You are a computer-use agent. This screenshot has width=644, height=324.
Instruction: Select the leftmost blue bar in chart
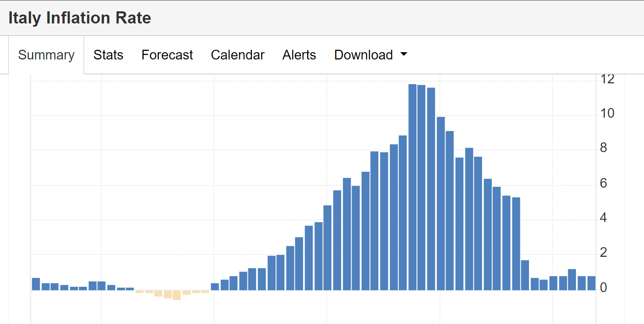point(36,284)
